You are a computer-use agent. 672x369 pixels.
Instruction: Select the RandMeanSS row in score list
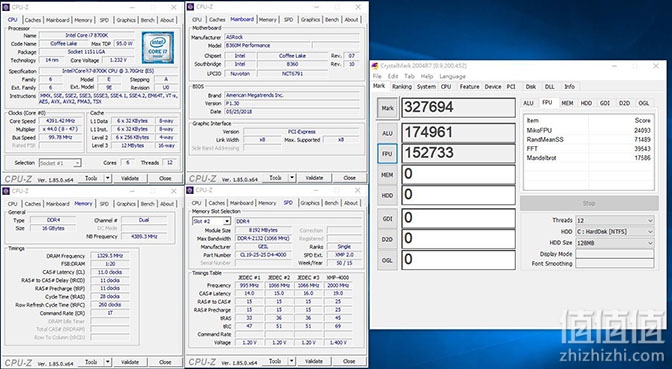[588, 139]
